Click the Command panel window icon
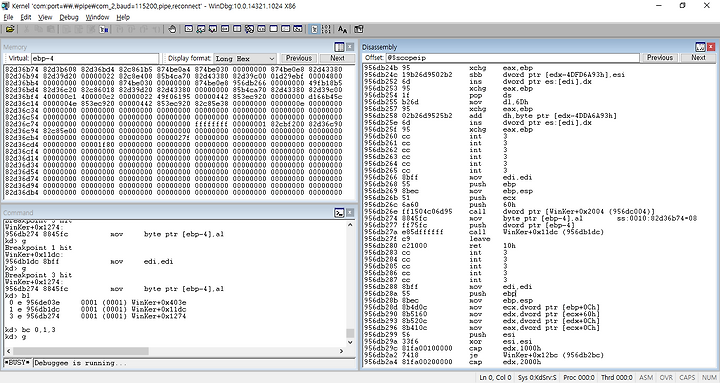Image resolution: width=720 pixels, height=383 pixels. click(339, 212)
